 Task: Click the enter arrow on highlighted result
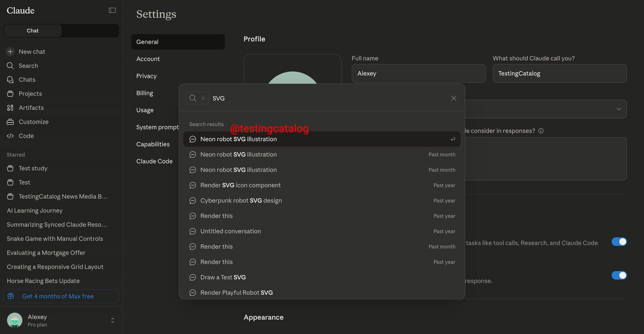[453, 139]
